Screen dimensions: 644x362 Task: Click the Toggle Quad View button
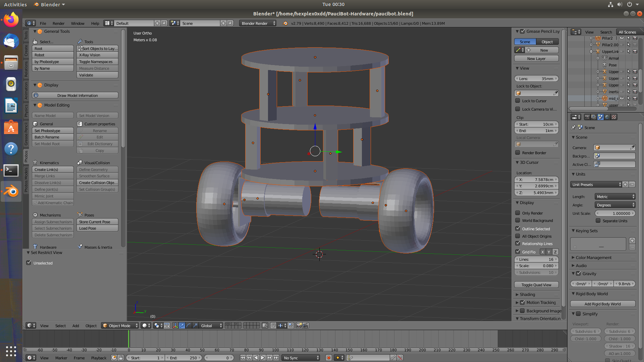(536, 285)
